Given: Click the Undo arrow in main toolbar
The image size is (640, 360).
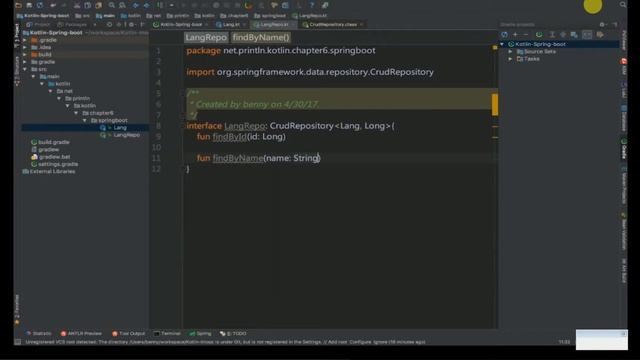Looking at the screenshot, I should point(53,5).
